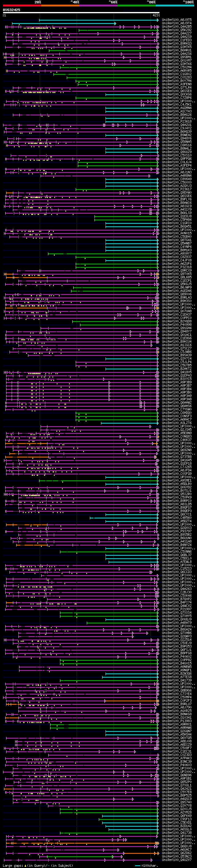Open hit UniRef100_A0N015
197x868 pixels.
click(177, 233)
